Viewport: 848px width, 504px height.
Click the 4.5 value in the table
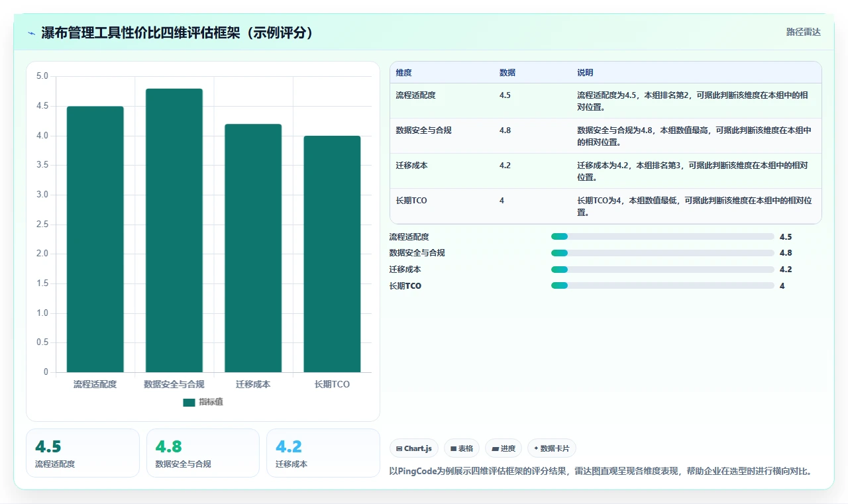point(505,95)
